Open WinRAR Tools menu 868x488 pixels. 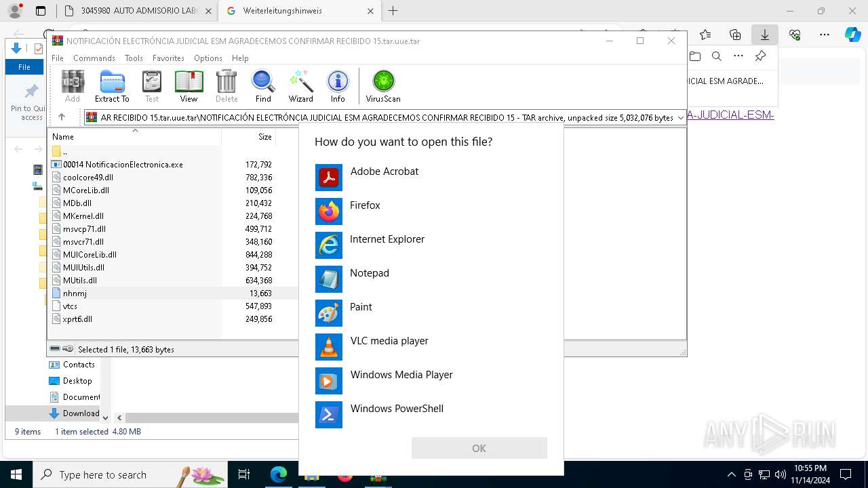[x=134, y=58]
